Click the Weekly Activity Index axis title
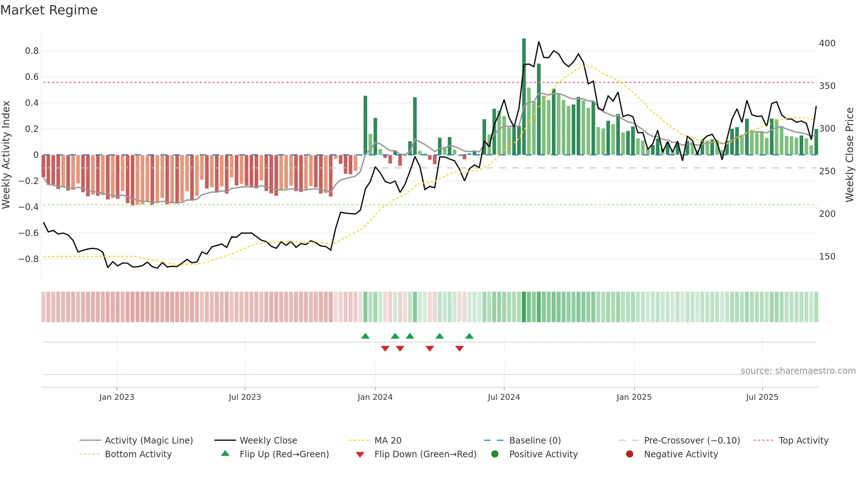Viewport: 868px width, 488px height. point(6,155)
